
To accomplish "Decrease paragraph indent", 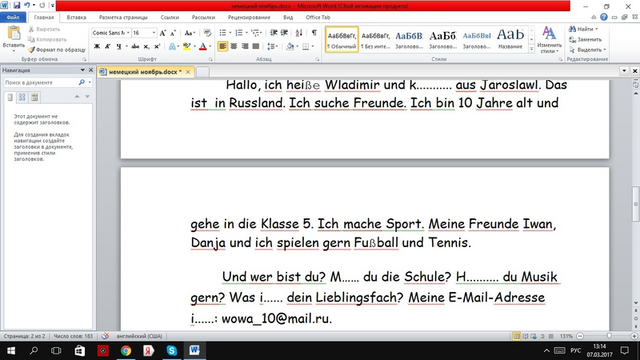I will point(274,33).
